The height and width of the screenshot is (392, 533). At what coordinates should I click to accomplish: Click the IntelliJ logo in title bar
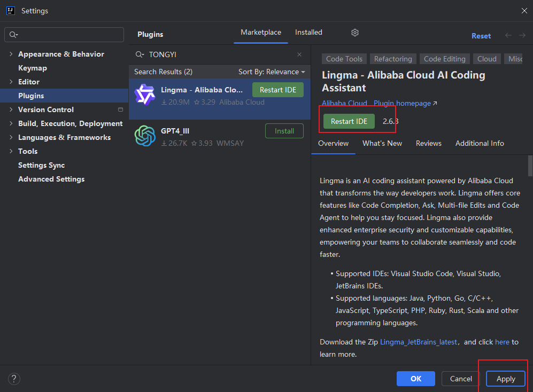point(11,11)
